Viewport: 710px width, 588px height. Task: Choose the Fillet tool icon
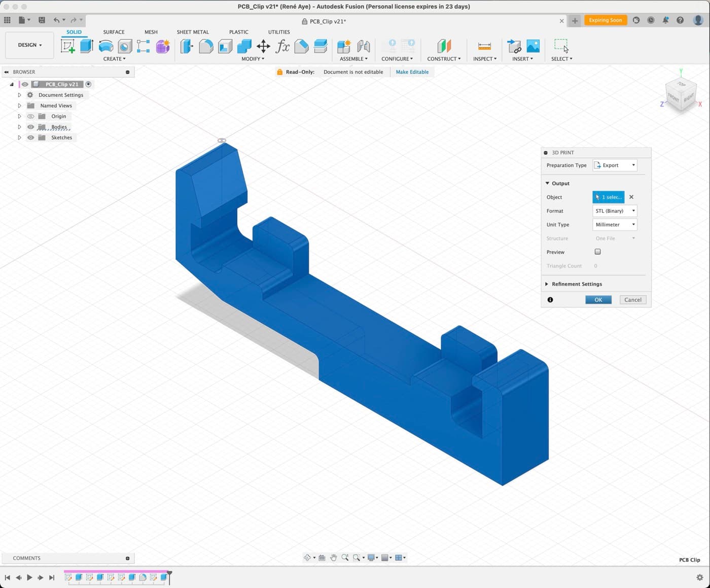[x=206, y=46]
